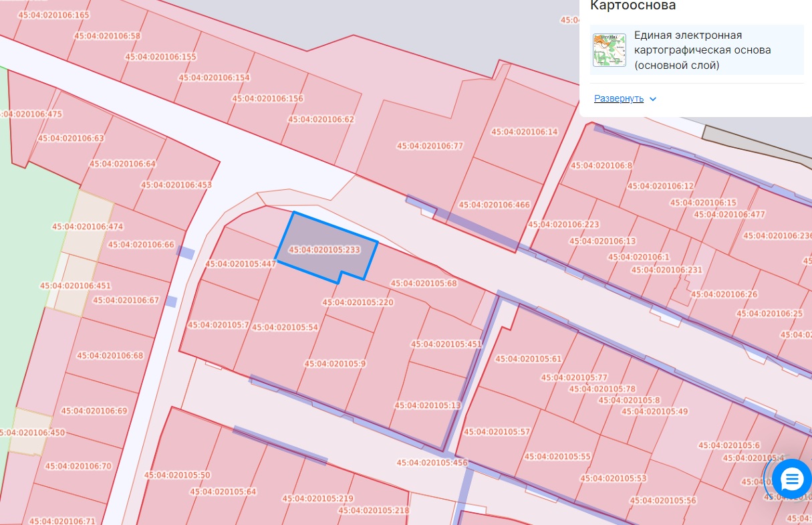
Task: Click parcel label 45:04:020106:77
Action: point(430,146)
